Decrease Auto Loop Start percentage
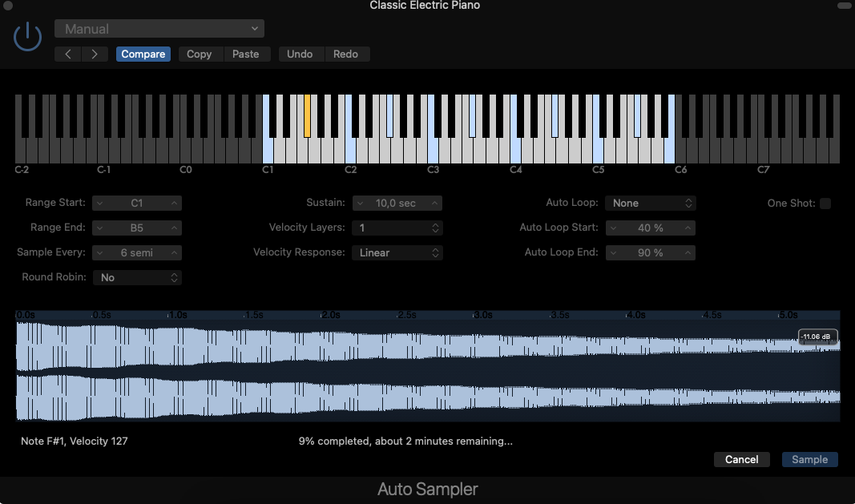Image resolution: width=855 pixels, height=504 pixels. click(613, 228)
